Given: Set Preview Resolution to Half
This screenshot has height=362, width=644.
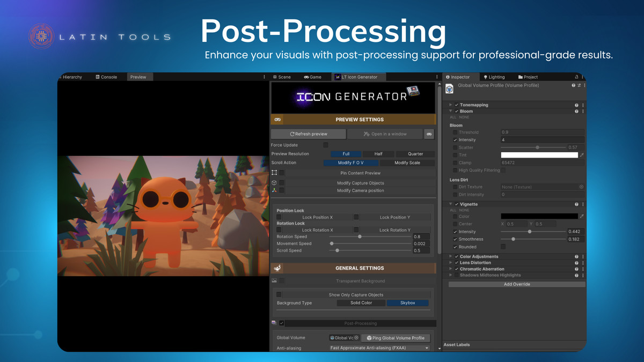Looking at the screenshot, I should (378, 154).
